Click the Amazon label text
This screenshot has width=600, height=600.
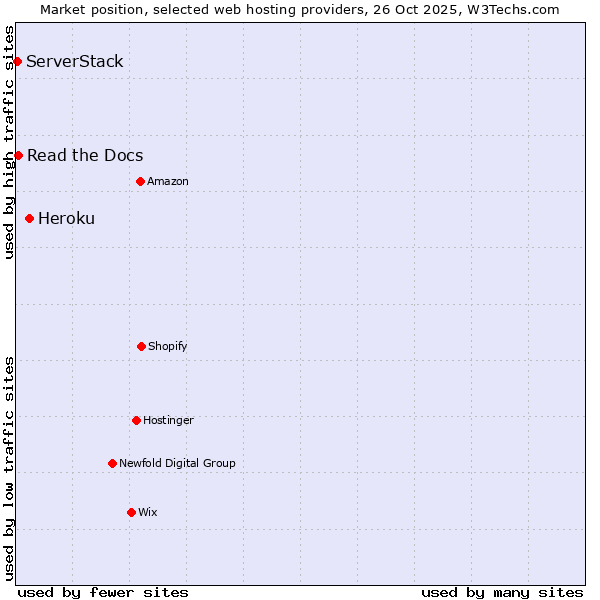pyautogui.click(x=168, y=181)
